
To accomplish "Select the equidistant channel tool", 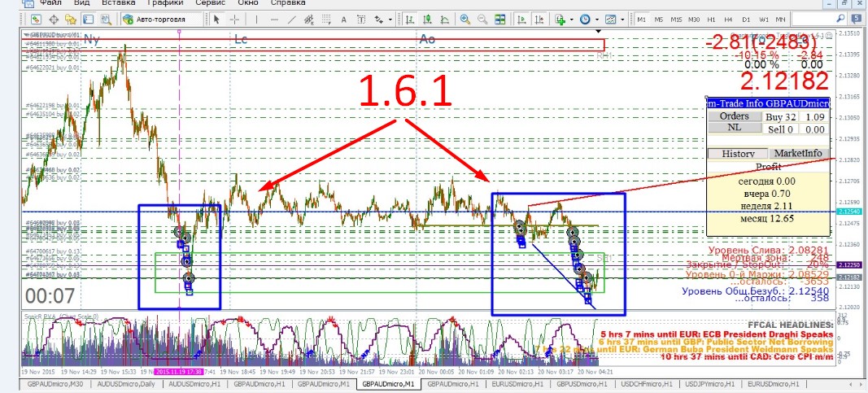I will [x=308, y=20].
